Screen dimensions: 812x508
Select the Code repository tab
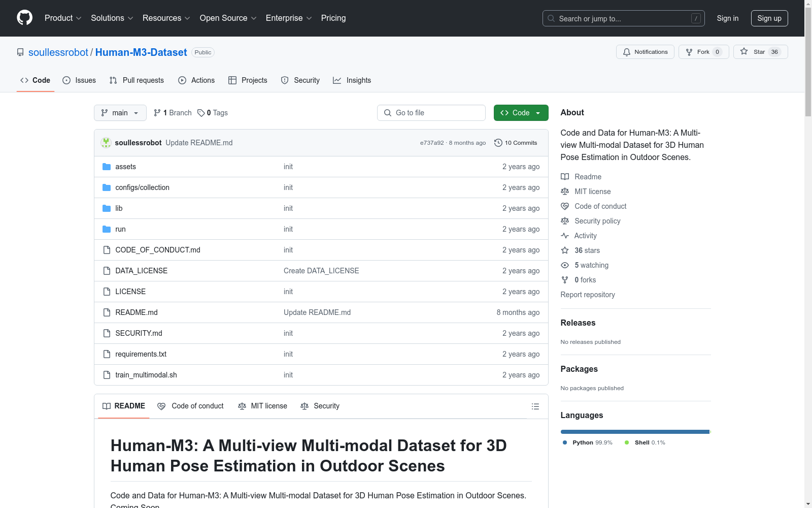click(x=36, y=80)
